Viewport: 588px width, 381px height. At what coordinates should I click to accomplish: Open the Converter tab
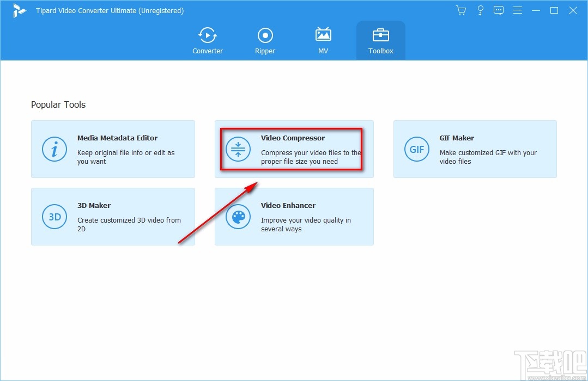pos(208,40)
